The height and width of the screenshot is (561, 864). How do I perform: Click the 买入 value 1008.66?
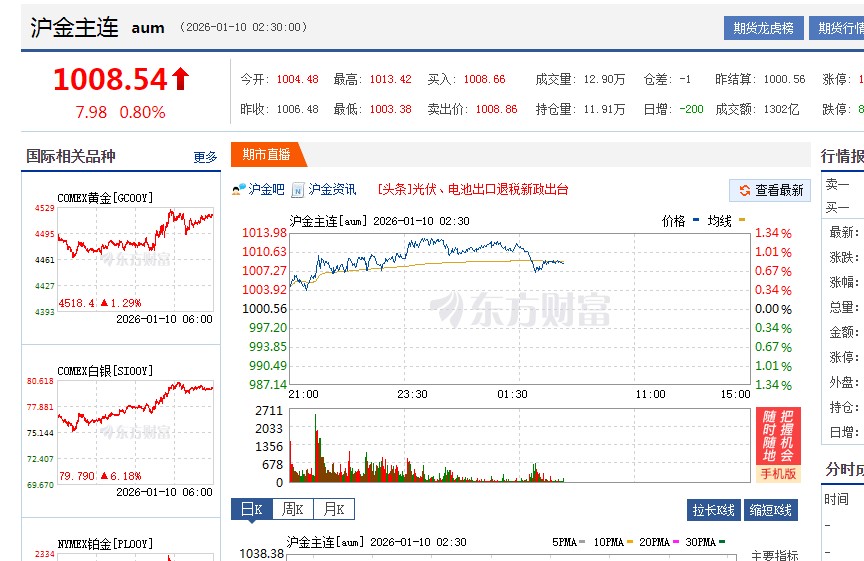(484, 79)
